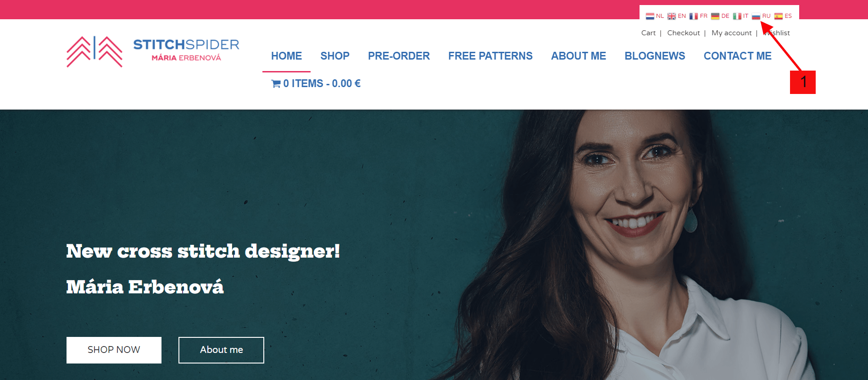Screen dimensions: 868x380
Task: Open BLOGNEWS from the menu
Action: pyautogui.click(x=655, y=56)
